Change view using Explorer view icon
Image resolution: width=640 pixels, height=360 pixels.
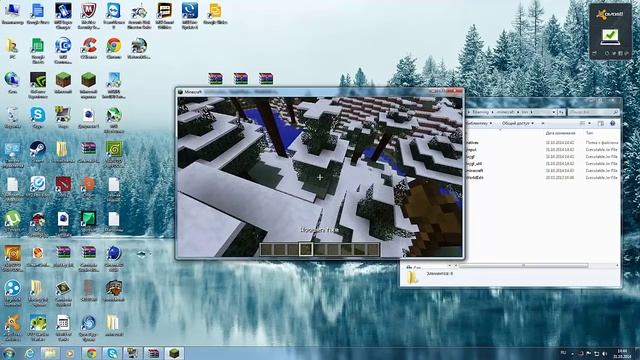tap(582, 123)
